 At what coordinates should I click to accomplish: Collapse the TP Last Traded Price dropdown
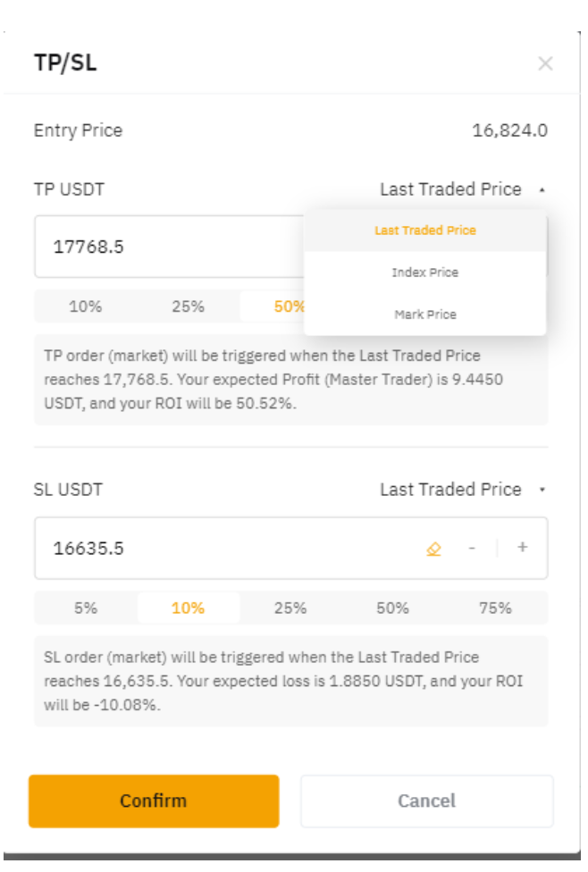460,189
